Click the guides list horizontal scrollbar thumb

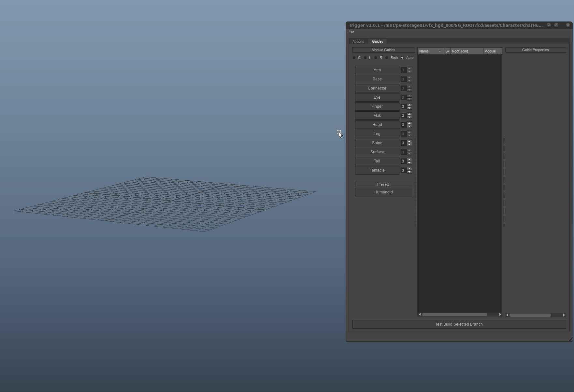click(x=455, y=315)
